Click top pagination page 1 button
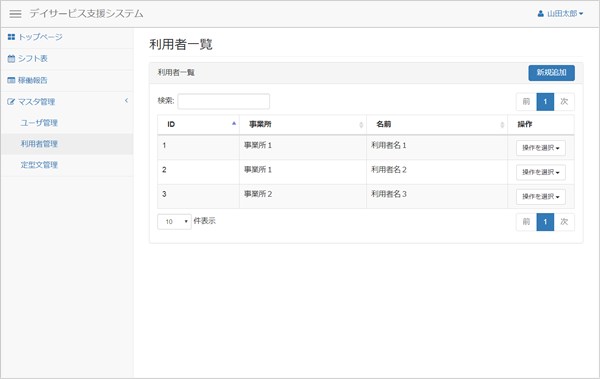Screen dimensions: 600x379 tap(545, 102)
